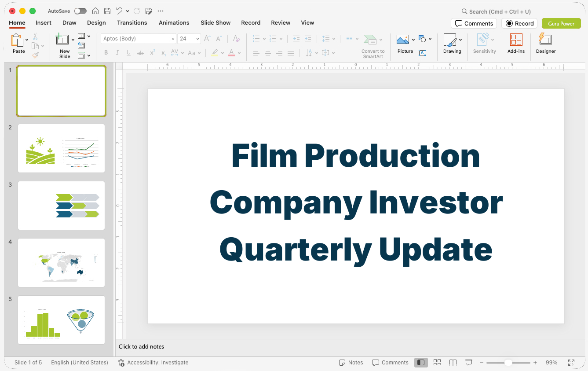
Task: Expand the Undo history arrow
Action: click(128, 11)
